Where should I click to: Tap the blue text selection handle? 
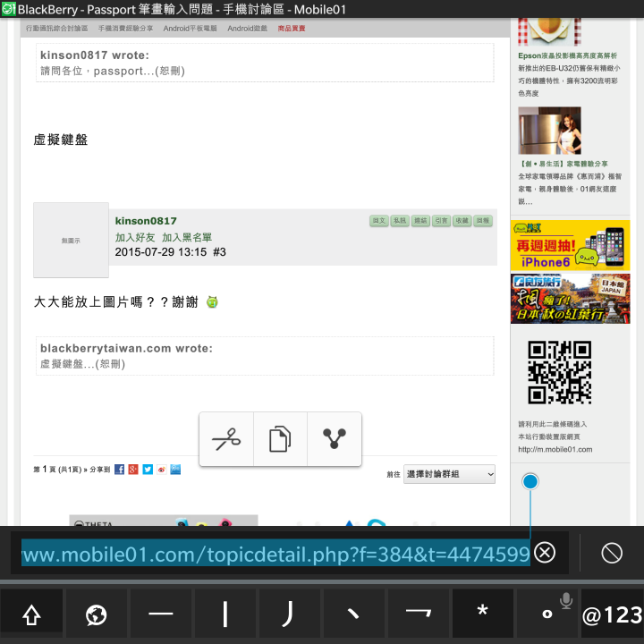pyautogui.click(x=530, y=481)
